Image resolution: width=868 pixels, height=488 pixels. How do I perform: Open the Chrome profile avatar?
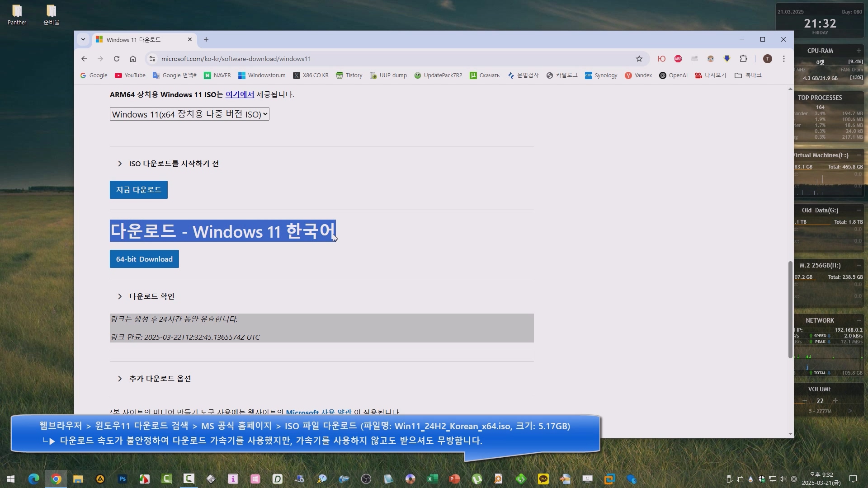[767, 59]
